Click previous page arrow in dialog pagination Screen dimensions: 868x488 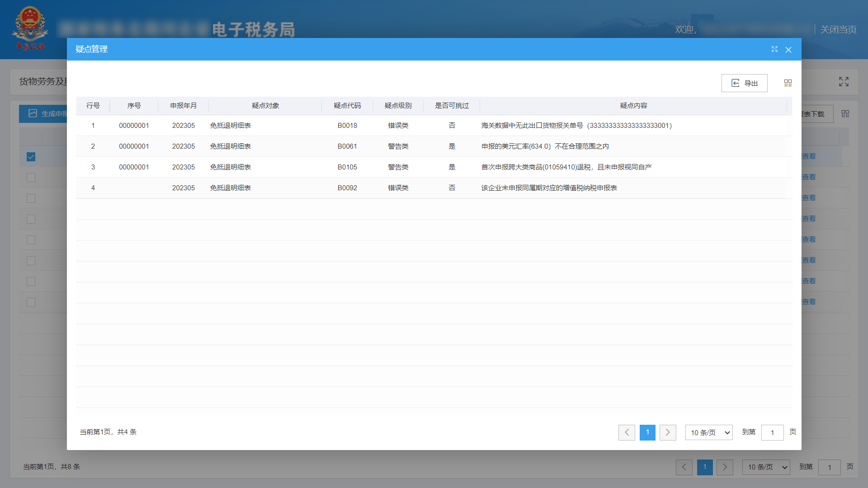[x=626, y=432]
